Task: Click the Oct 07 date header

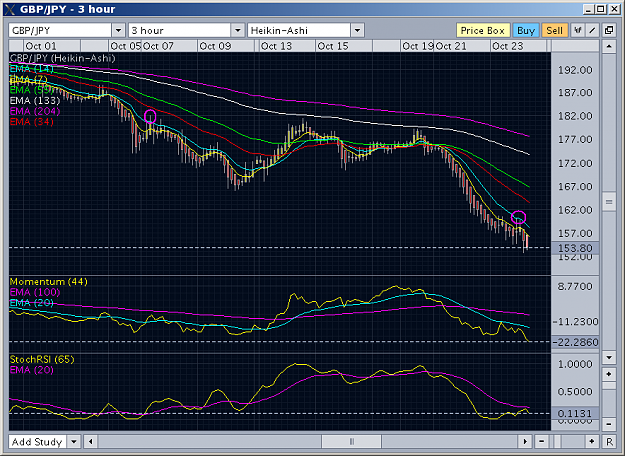Action: tap(158, 46)
